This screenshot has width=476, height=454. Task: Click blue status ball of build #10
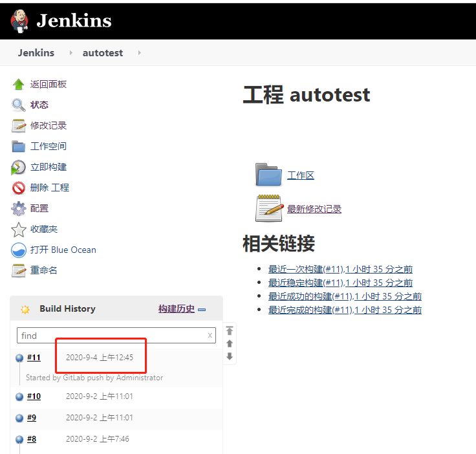point(19,396)
